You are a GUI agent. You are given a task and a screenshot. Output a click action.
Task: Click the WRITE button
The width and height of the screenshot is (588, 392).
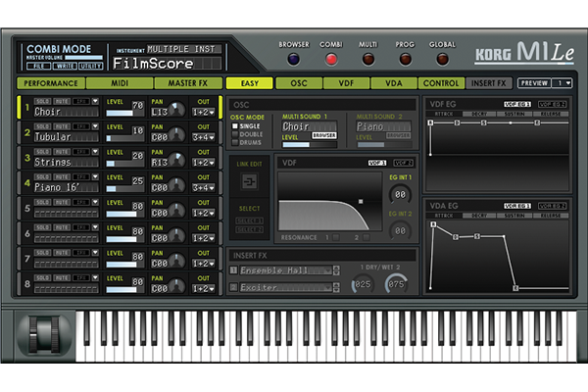(65, 67)
